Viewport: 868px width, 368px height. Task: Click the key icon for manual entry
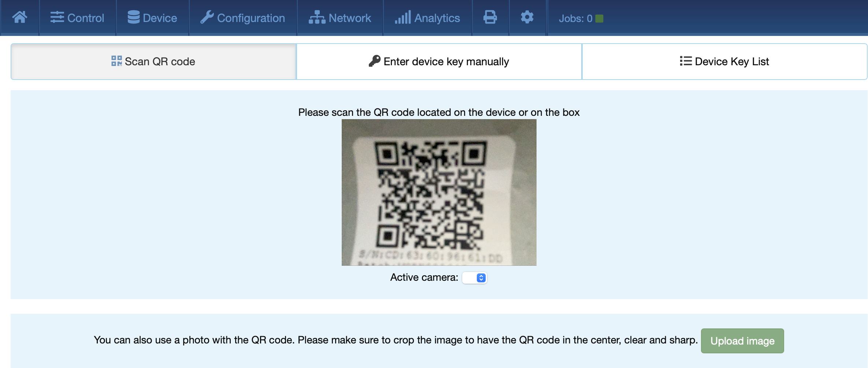(x=375, y=61)
